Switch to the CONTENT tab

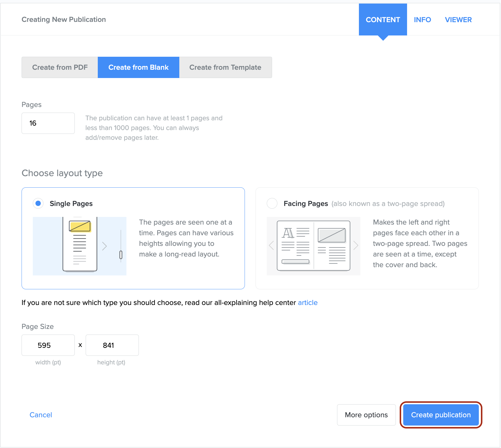coord(383,20)
